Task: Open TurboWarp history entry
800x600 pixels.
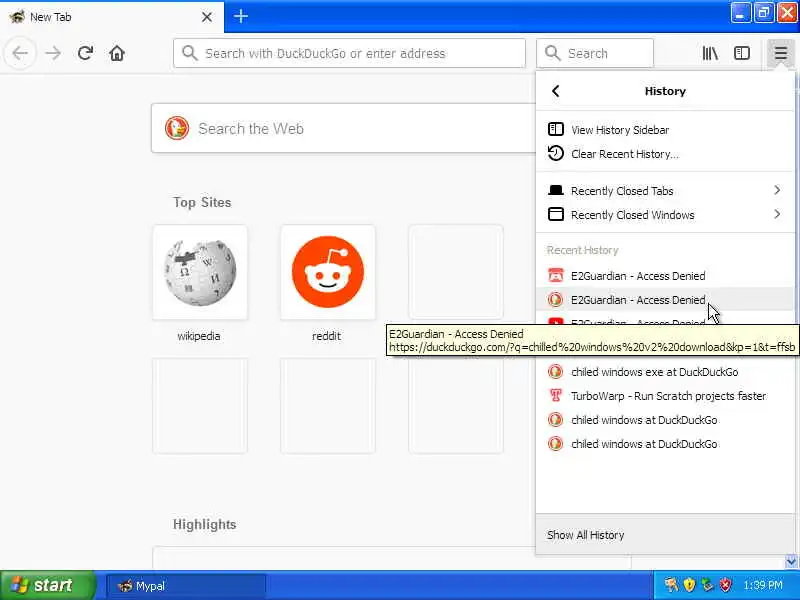Action: tap(665, 396)
